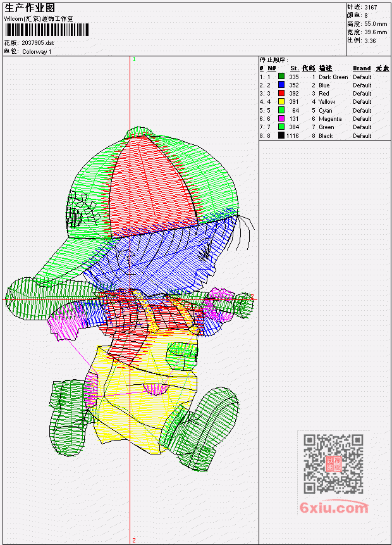Click the Yellow color swatch

click(x=281, y=101)
